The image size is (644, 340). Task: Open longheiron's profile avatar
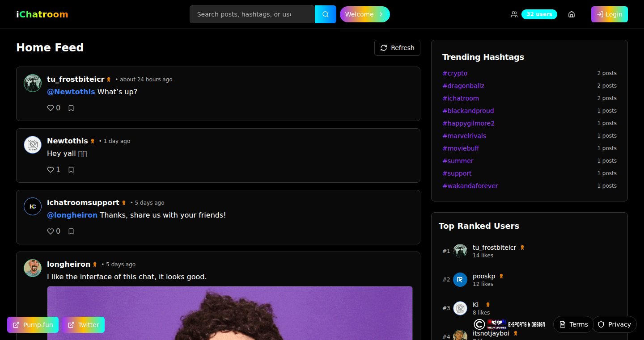click(33, 268)
